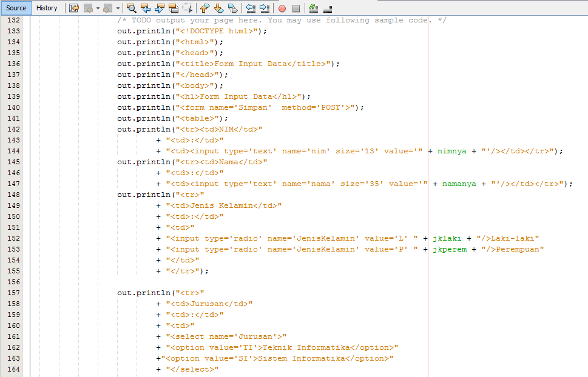Image resolution: width=588 pixels, height=377 pixels.
Task: Start Macro Recording with the red circle
Action: pos(282,8)
